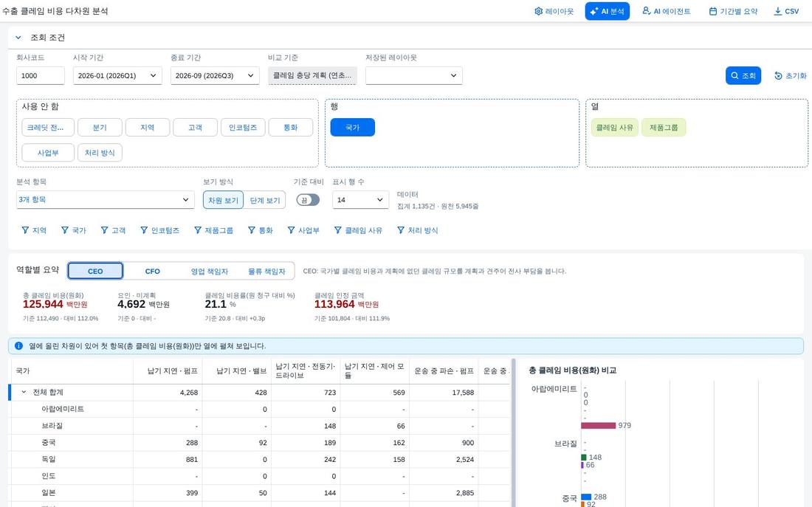Click the 국가 chip in the 행 box
The width and height of the screenshot is (812, 507).
pos(352,128)
